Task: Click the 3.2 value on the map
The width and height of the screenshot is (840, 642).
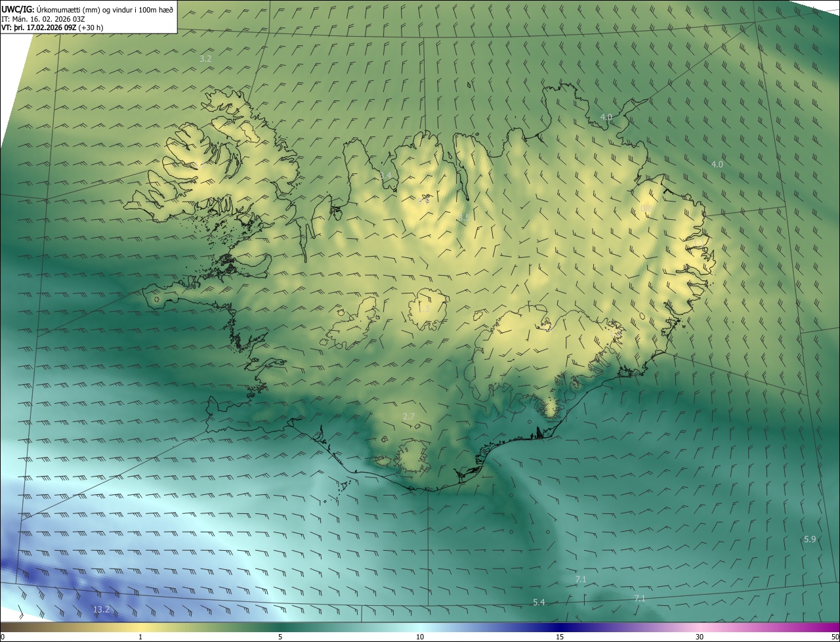Action: (x=205, y=58)
